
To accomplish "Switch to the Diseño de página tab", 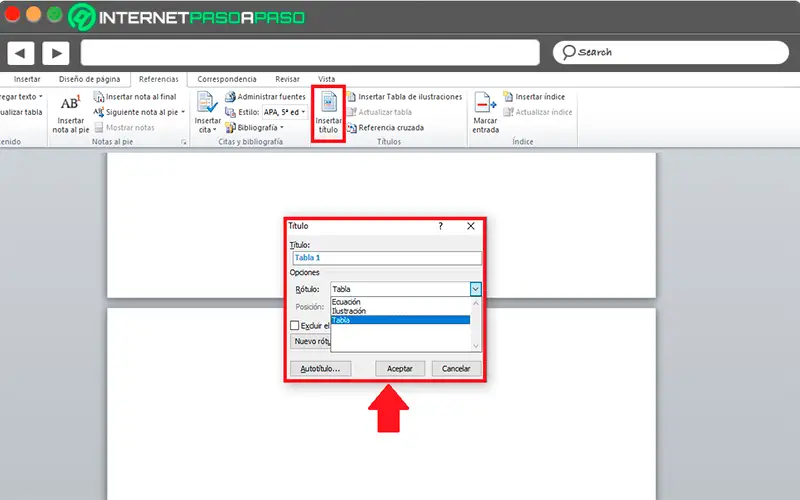I will [x=89, y=79].
